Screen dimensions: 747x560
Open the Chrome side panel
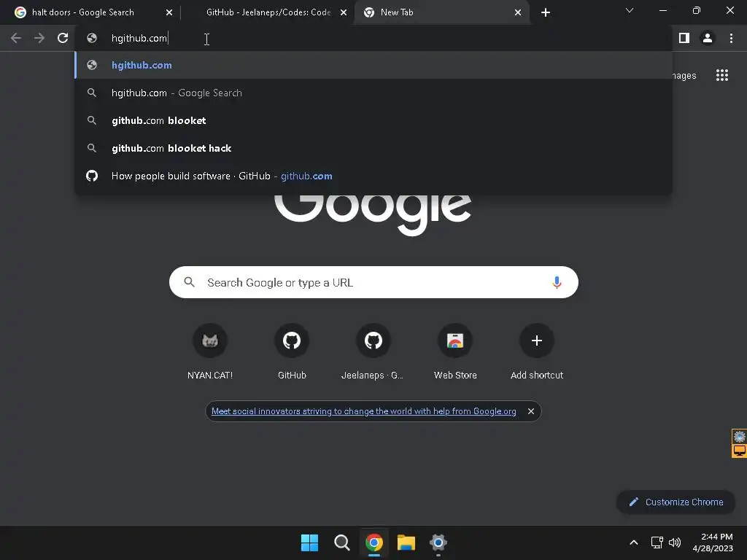click(684, 38)
